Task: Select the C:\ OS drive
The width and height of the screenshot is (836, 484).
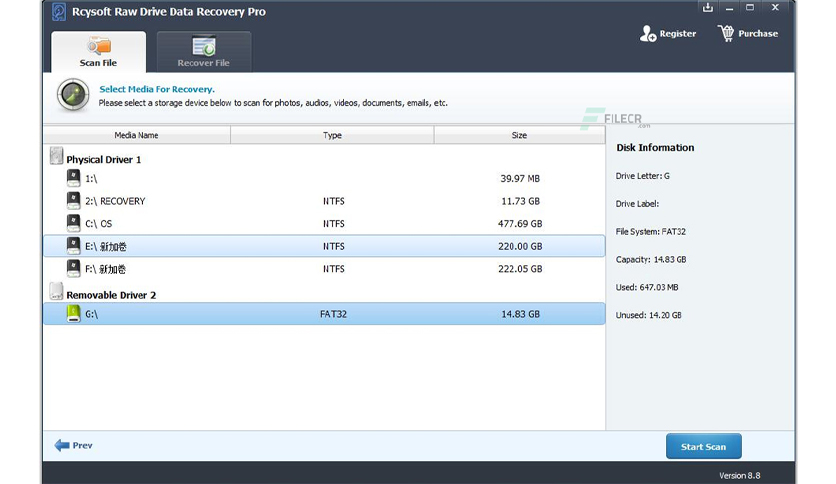Action: click(x=324, y=224)
